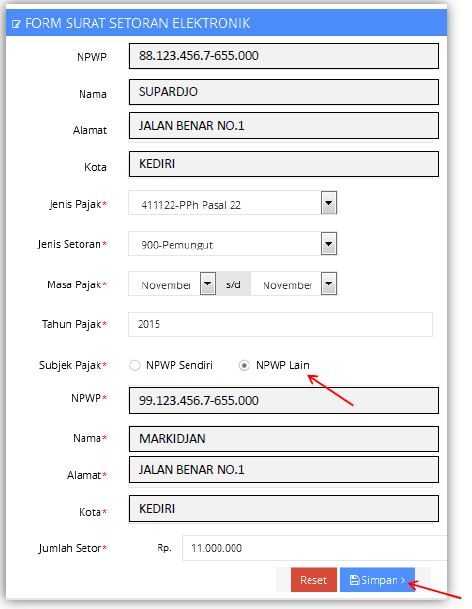Image resolution: width=472 pixels, height=609 pixels.
Task: Click the Nama field showing SUPARDJO
Action: tap(284, 92)
